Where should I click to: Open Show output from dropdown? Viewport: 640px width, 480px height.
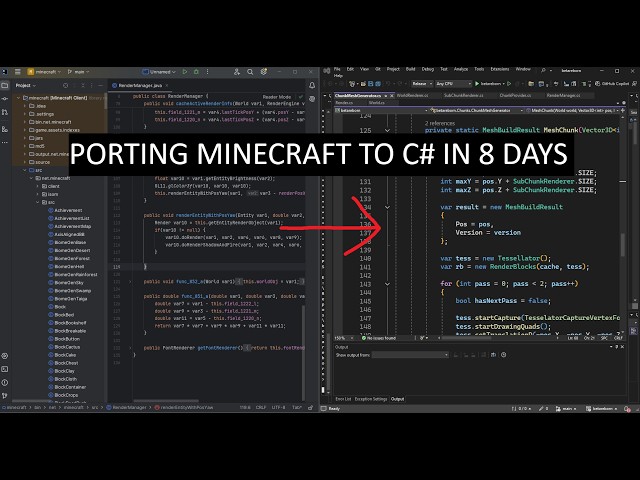(x=410, y=355)
